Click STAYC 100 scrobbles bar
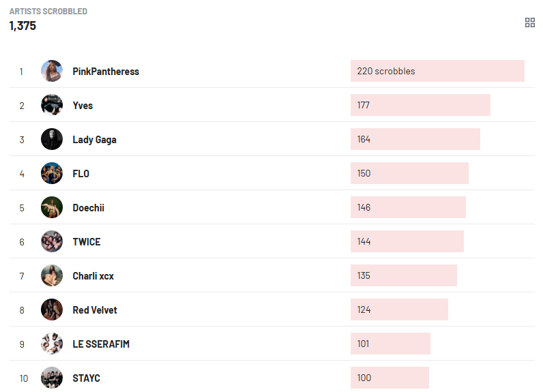Image resolution: width=543 pixels, height=392 pixels. click(390, 378)
